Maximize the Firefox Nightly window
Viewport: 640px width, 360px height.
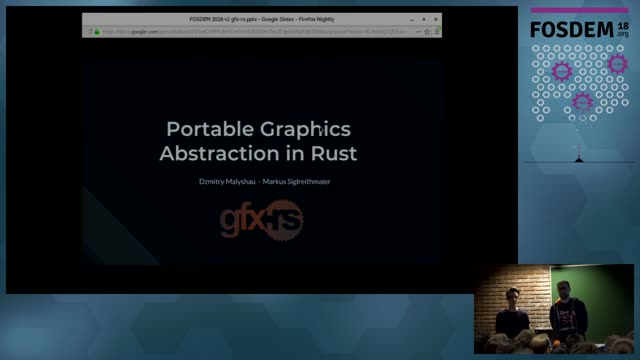pos(424,19)
